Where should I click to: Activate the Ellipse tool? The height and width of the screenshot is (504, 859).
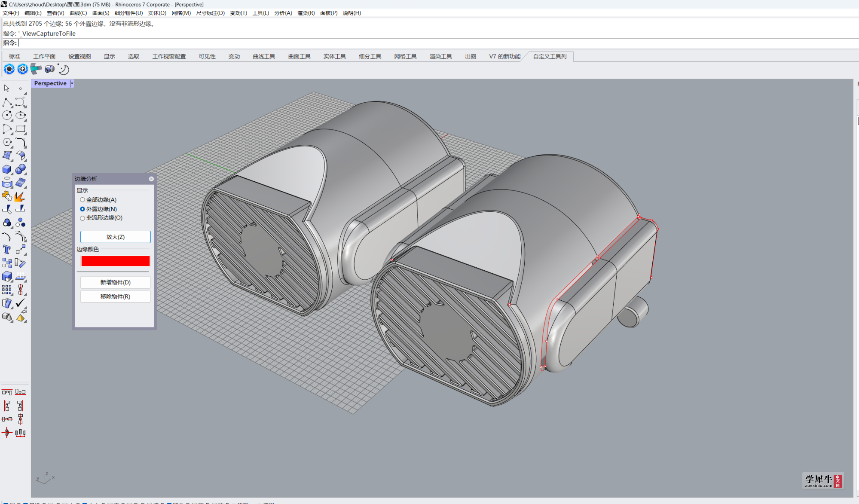[20, 115]
